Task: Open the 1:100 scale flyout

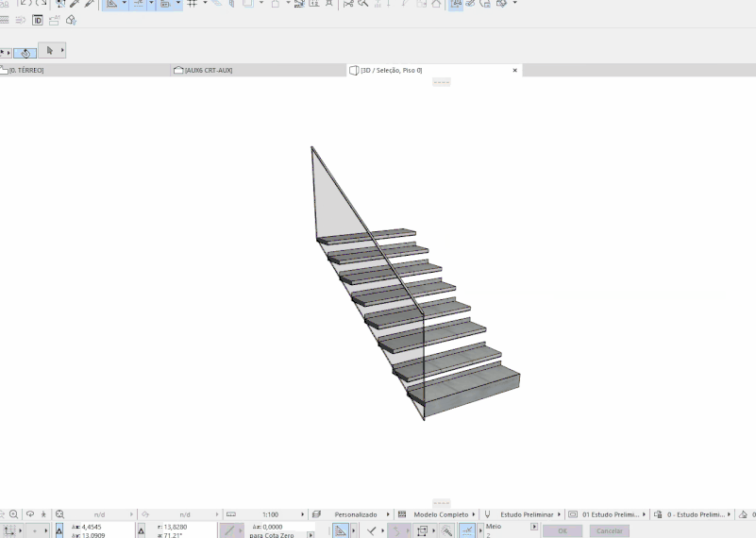Action: click(x=302, y=514)
